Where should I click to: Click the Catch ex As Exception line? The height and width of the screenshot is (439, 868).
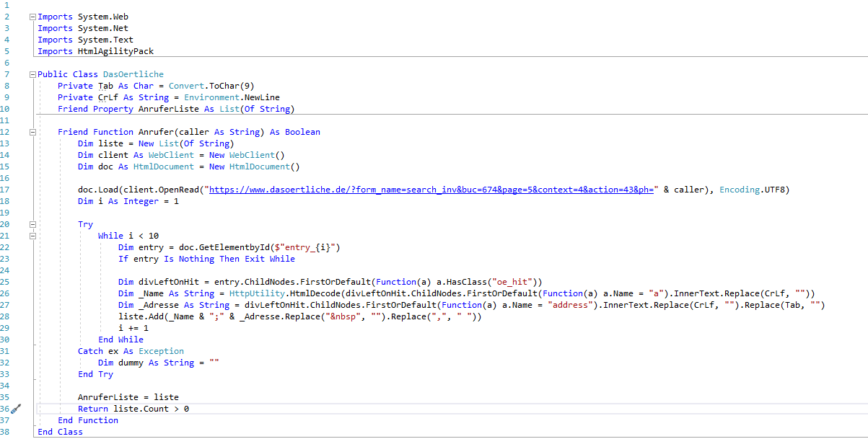[x=130, y=350]
